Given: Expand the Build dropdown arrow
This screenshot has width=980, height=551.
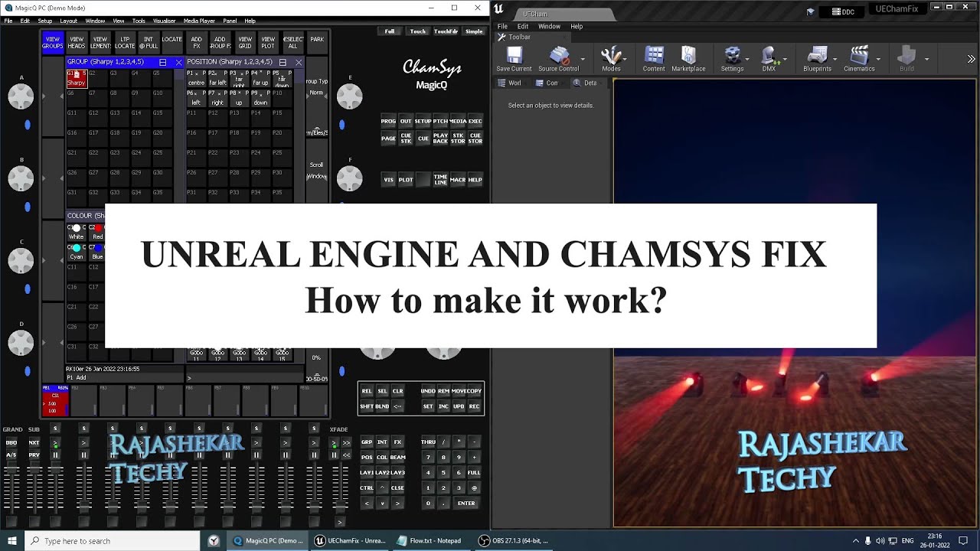Looking at the screenshot, I should [926, 59].
